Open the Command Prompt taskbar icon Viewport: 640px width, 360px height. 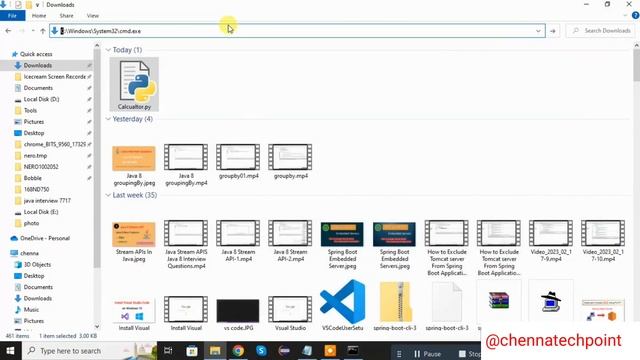coord(353,351)
